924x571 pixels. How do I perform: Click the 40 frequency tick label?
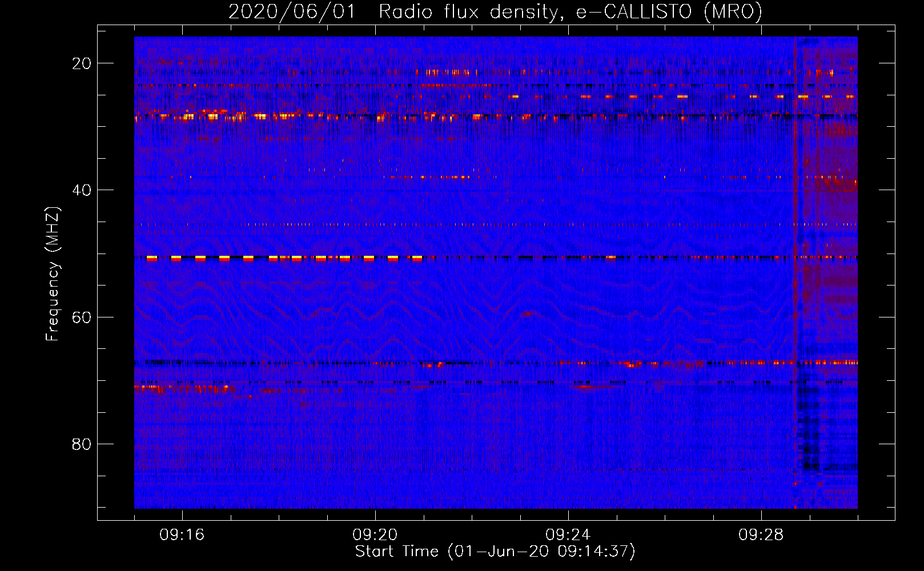pos(82,190)
